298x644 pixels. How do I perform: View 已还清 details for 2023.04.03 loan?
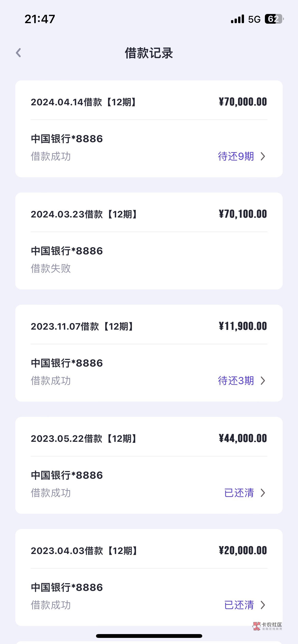coord(239,605)
